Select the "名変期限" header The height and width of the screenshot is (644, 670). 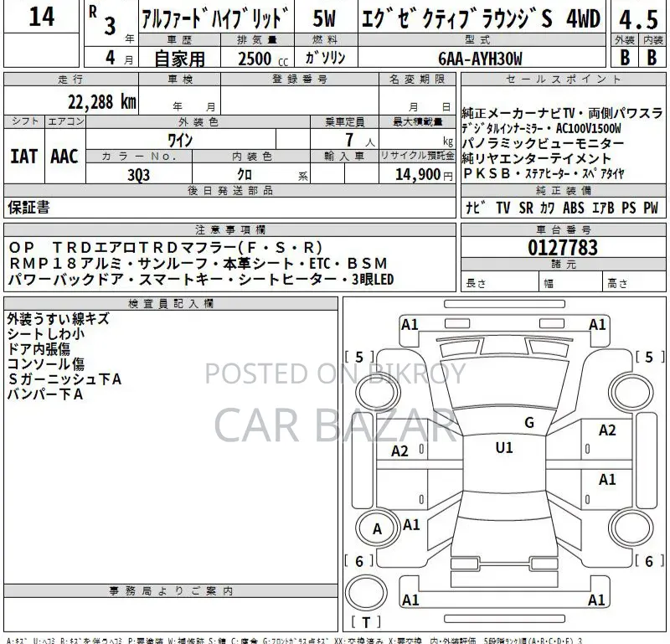417,79
